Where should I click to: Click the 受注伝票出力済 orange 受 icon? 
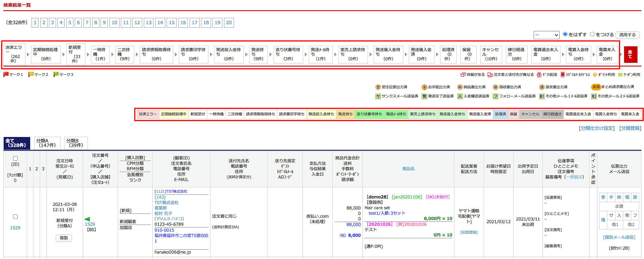tap(378, 87)
